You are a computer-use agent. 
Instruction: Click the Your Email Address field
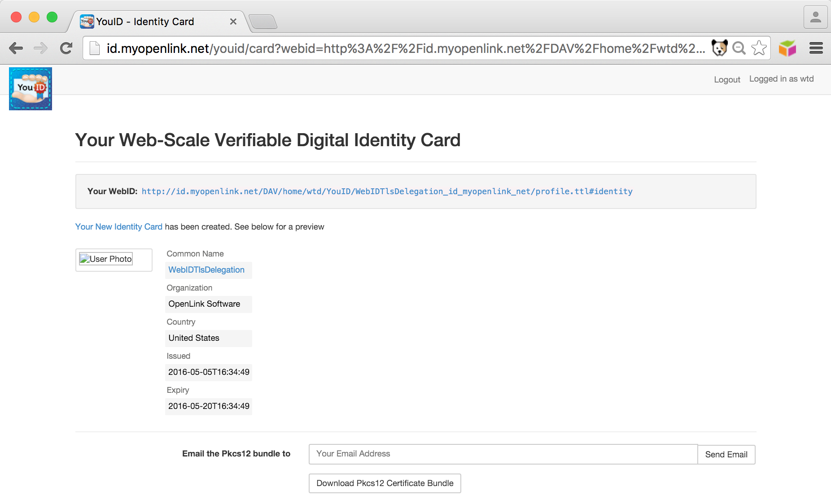[503, 454]
